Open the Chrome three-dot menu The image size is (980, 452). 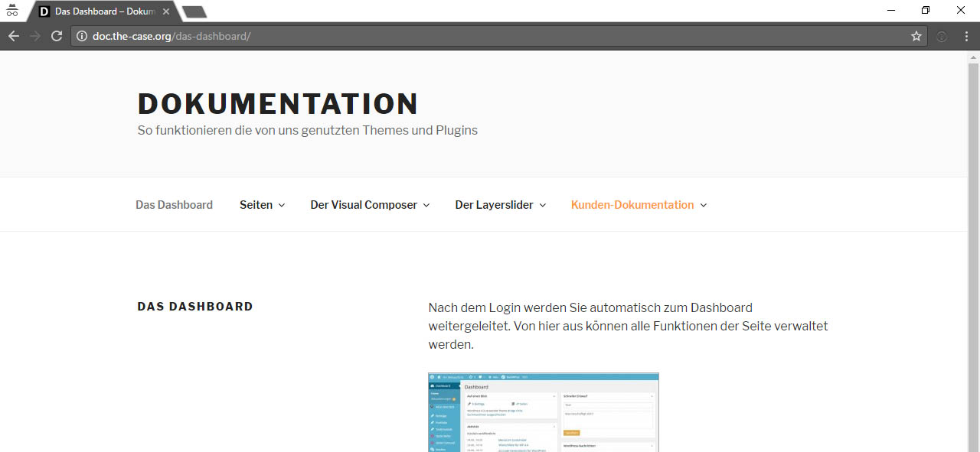(965, 36)
